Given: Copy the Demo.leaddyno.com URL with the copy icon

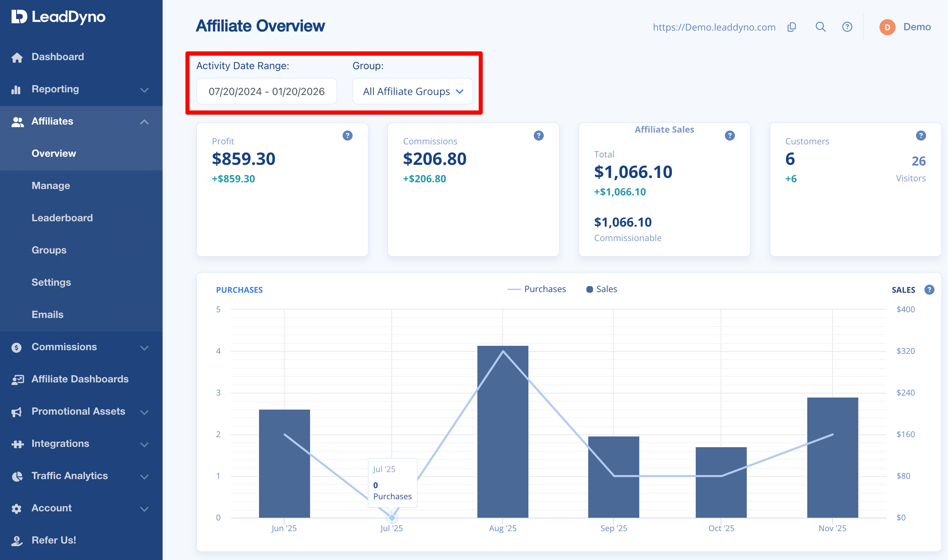Looking at the screenshot, I should tap(792, 27).
